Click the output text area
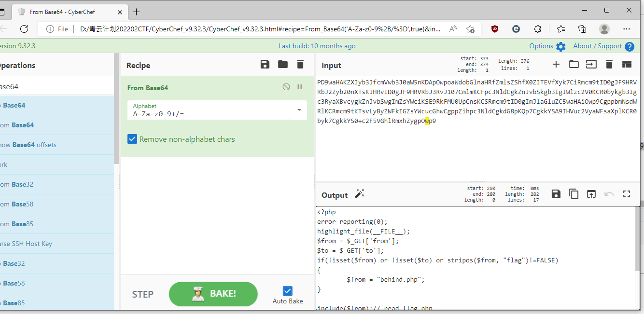The image size is (644, 314). (x=476, y=258)
